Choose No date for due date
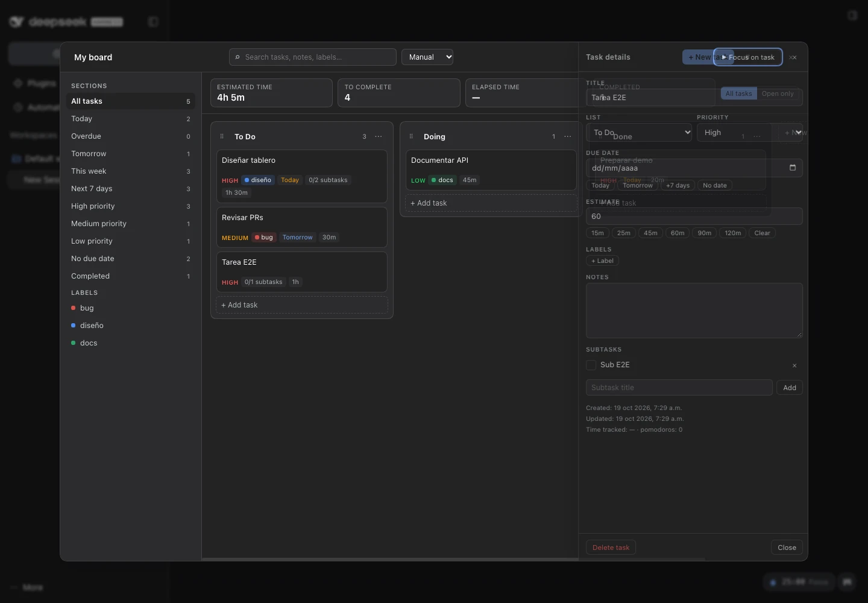This screenshot has width=868, height=603. click(x=715, y=185)
